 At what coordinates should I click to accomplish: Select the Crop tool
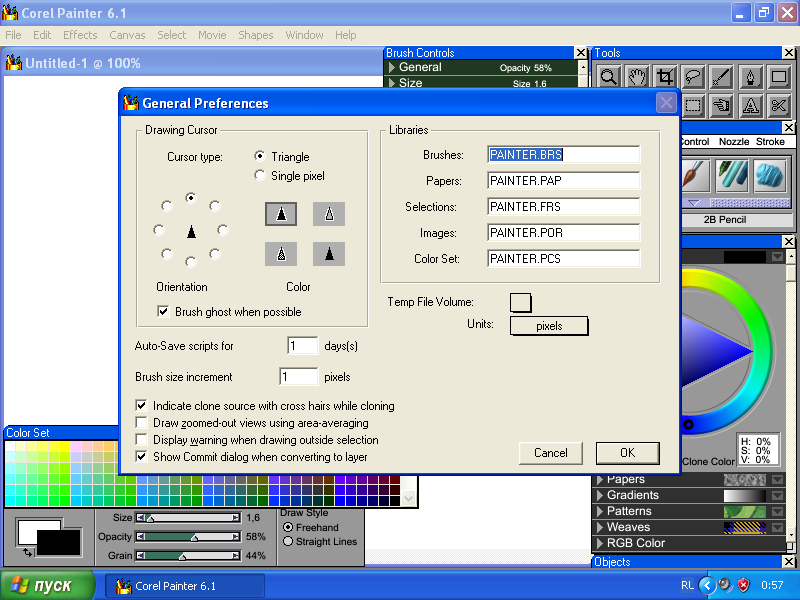click(664, 78)
